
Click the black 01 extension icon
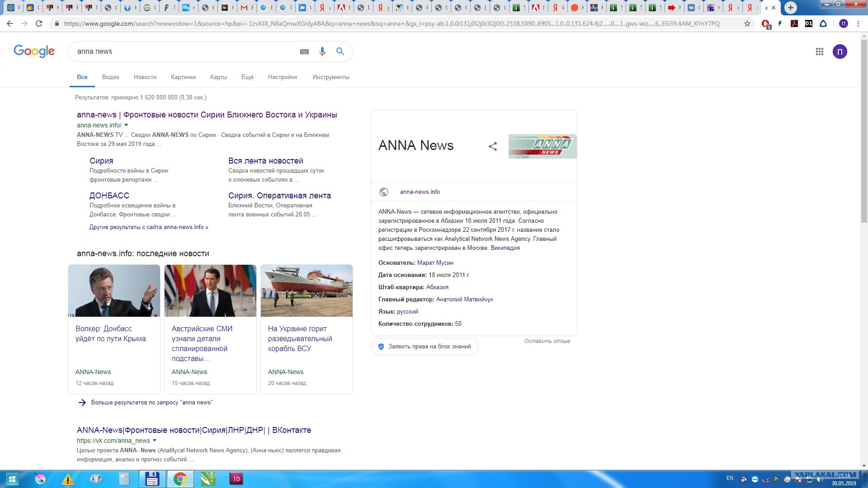click(809, 23)
